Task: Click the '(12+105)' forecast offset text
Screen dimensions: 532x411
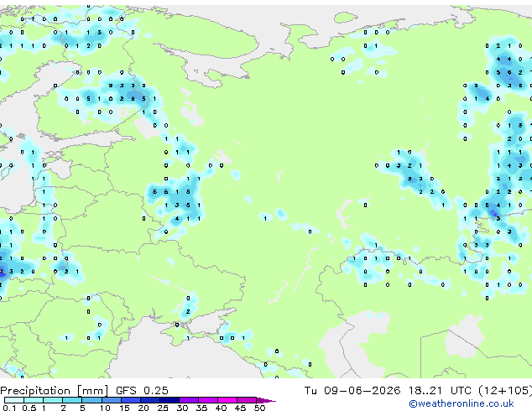Action: point(505,390)
